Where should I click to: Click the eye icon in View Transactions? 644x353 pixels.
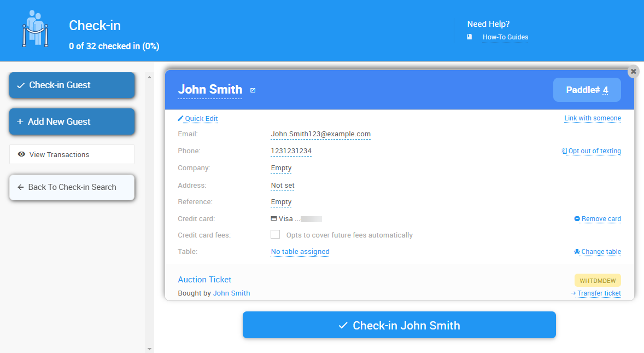tap(22, 154)
